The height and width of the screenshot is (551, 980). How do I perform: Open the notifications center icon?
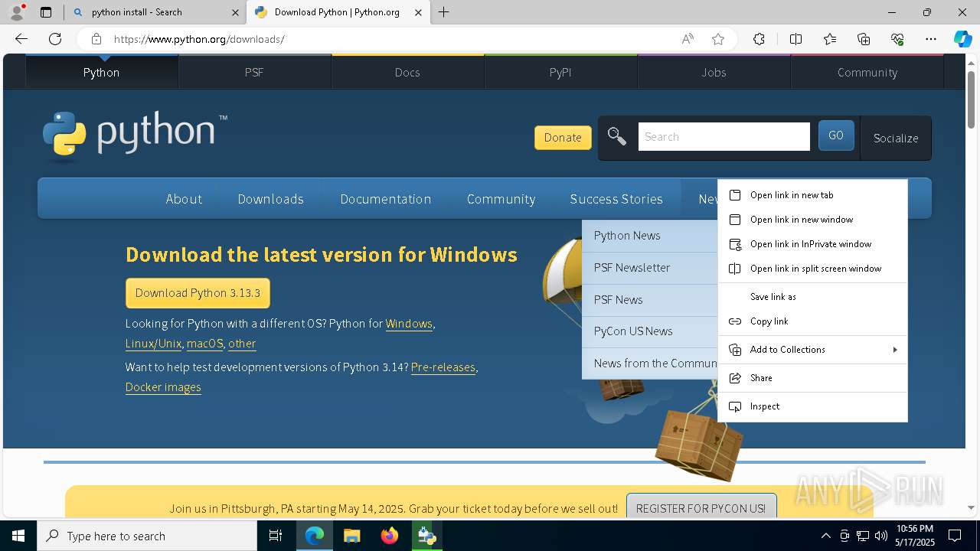tap(955, 536)
